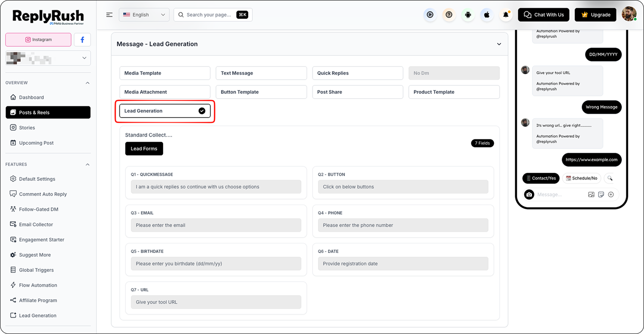
Task: Switch to the Facebook account icon
Action: coord(82,39)
